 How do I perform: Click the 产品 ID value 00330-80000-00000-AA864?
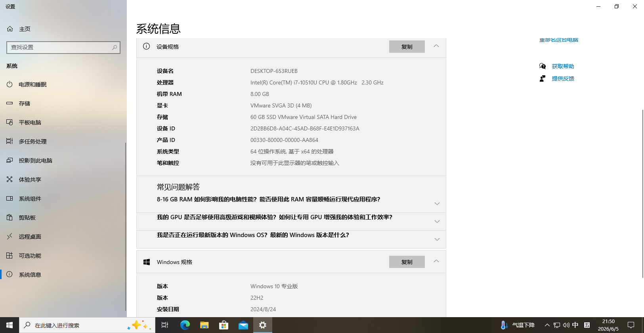tap(284, 140)
